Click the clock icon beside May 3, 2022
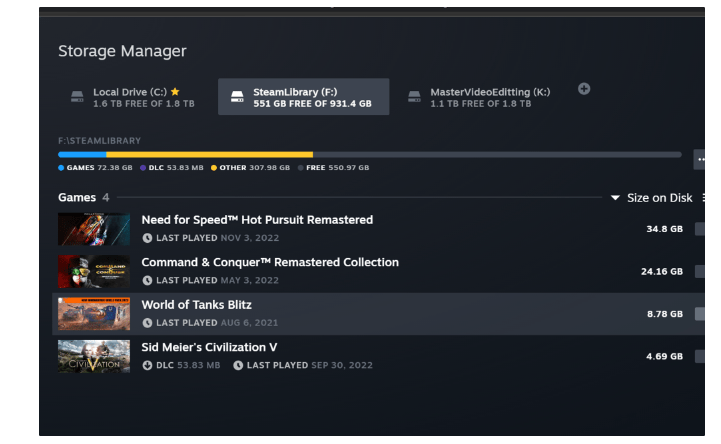 147,280
